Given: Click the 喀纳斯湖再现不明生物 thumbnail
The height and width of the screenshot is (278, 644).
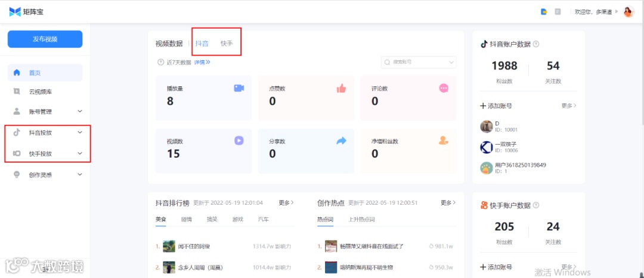Looking at the screenshot, I should click(x=331, y=267).
